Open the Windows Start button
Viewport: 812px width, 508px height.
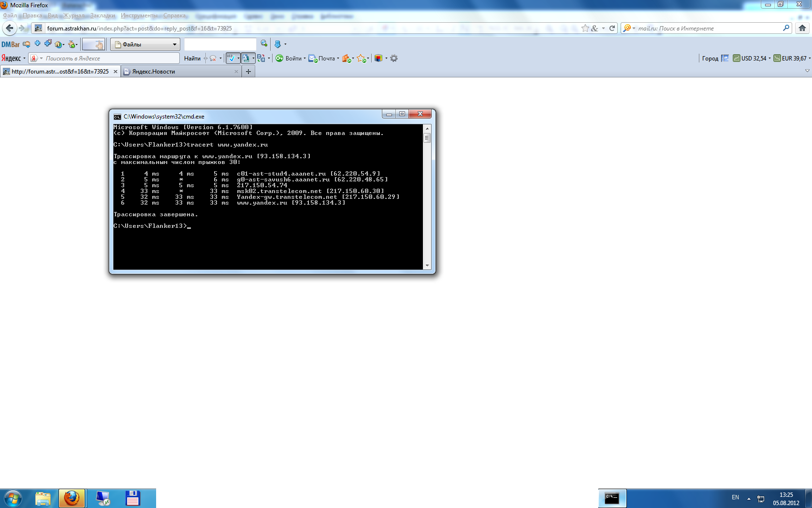tap(13, 498)
